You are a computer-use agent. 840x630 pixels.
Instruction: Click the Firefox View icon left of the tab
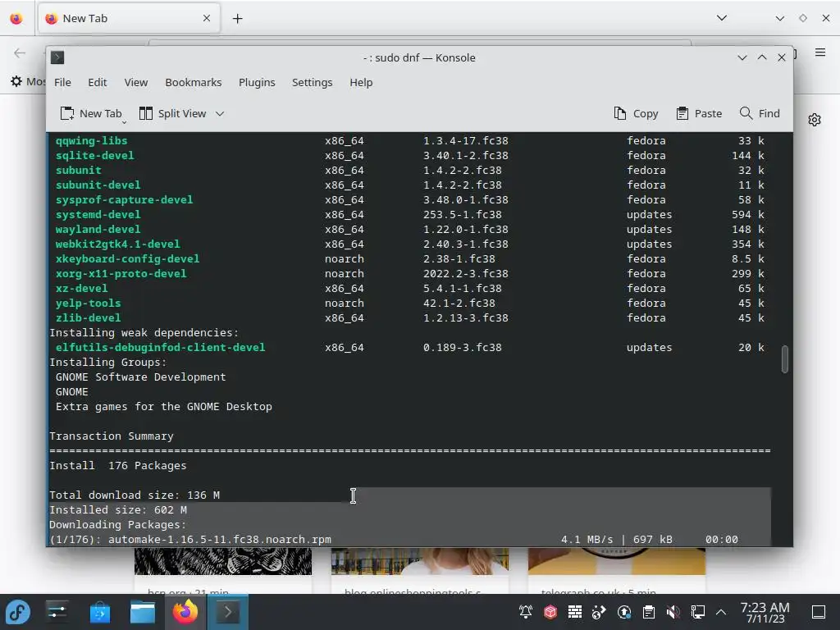pos(16,19)
